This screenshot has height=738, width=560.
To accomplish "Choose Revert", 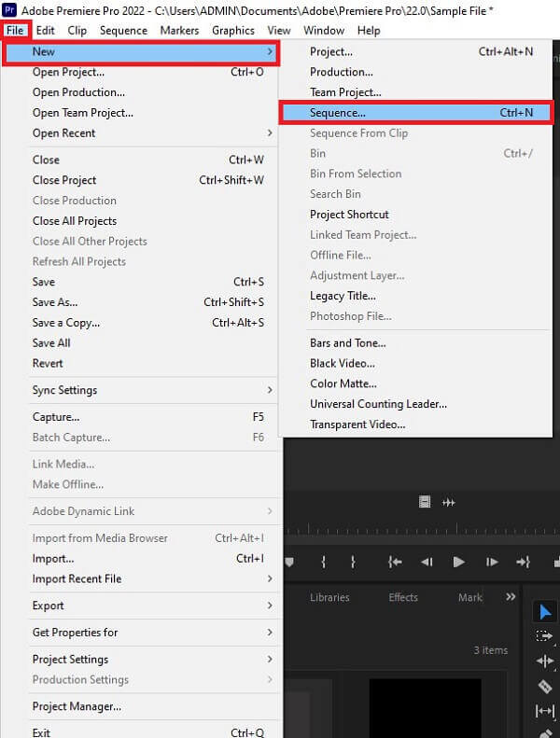I will [x=141, y=363].
